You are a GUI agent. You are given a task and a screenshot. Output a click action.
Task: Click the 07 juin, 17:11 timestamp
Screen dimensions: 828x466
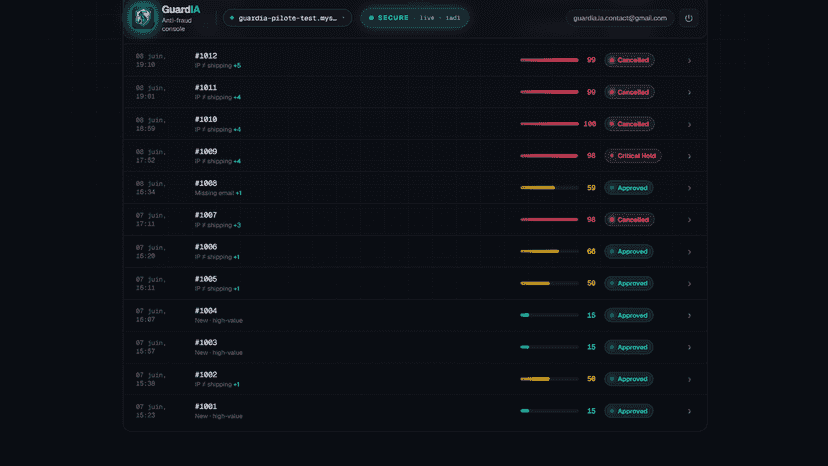pos(151,219)
